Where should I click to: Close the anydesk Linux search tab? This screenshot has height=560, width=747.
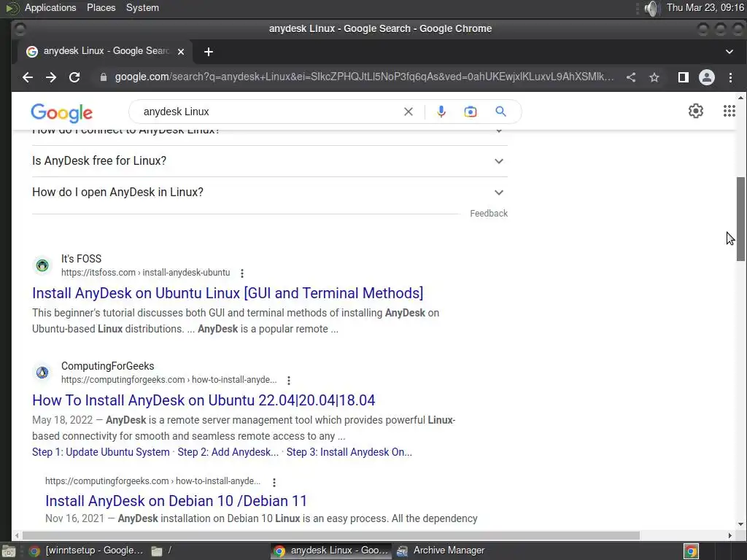[x=181, y=52]
